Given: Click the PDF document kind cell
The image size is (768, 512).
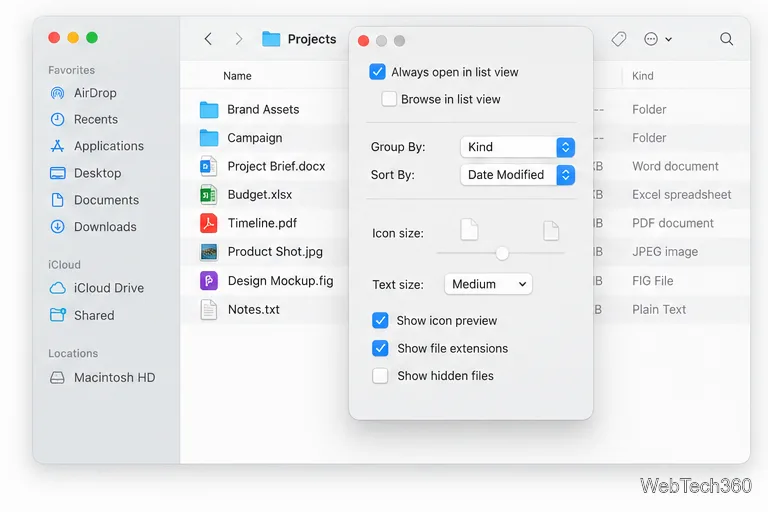Looking at the screenshot, I should point(672,223).
